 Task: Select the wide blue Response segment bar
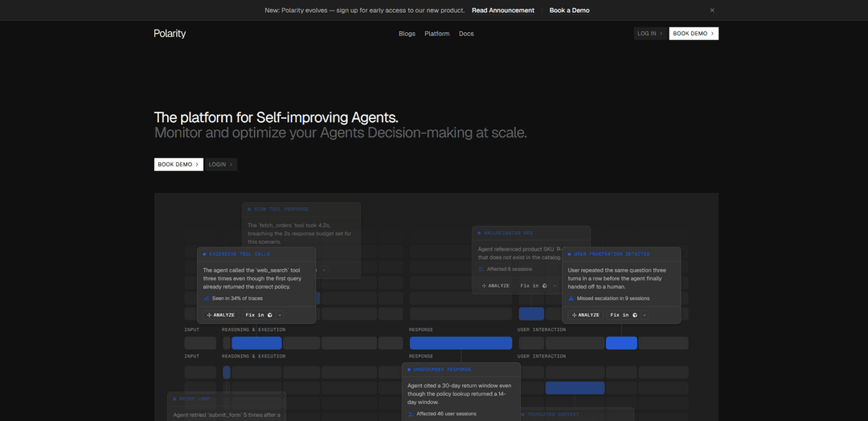pos(461,343)
